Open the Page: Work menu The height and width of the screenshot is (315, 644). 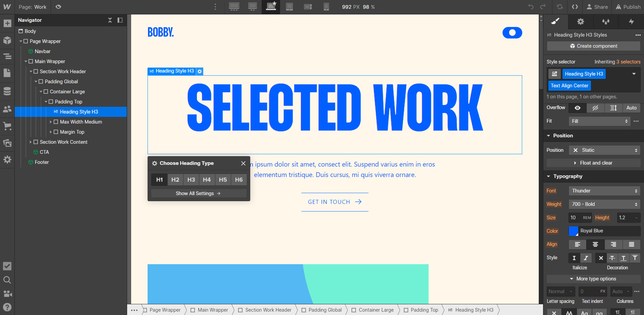pos(32,7)
